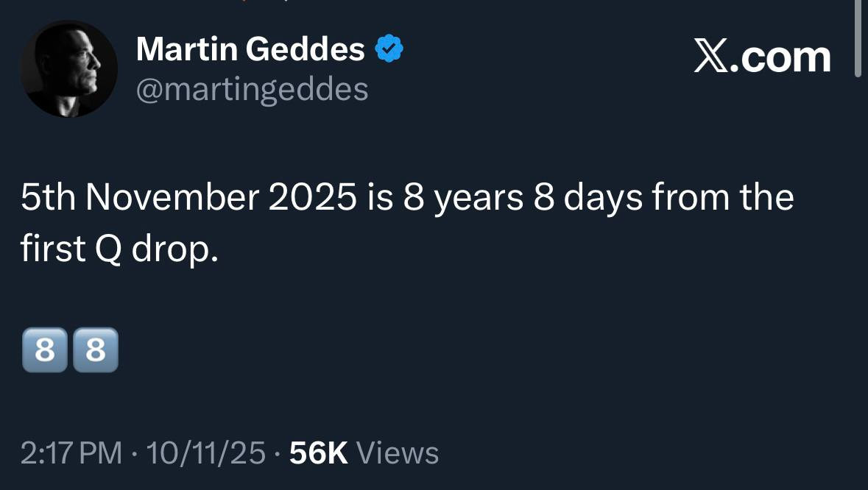Click Martin Geddes's profile avatar photo
Viewport: 868px width, 490px height.
click(68, 68)
